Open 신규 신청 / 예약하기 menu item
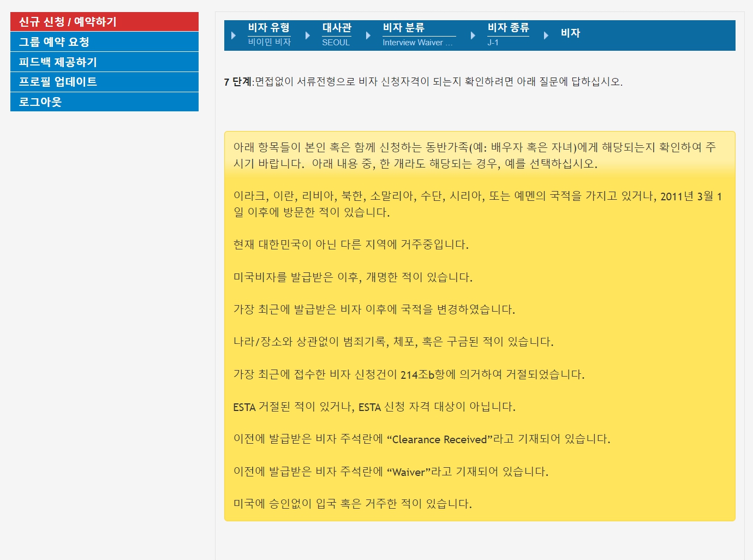Image resolution: width=753 pixels, height=560 pixels. coord(104,22)
